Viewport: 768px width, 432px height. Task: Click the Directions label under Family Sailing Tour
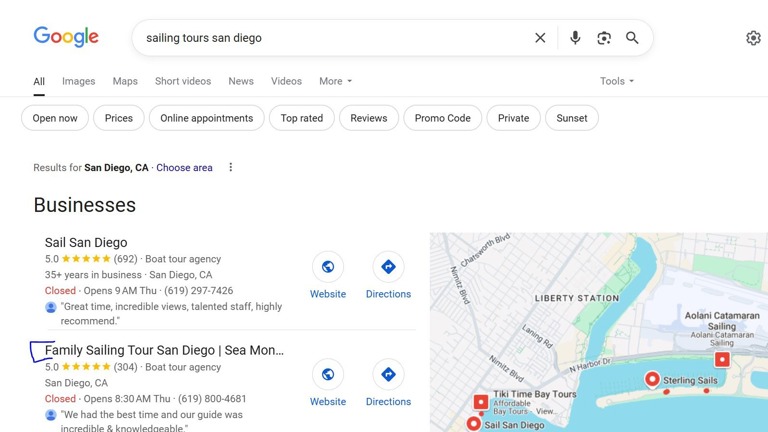coord(388,402)
